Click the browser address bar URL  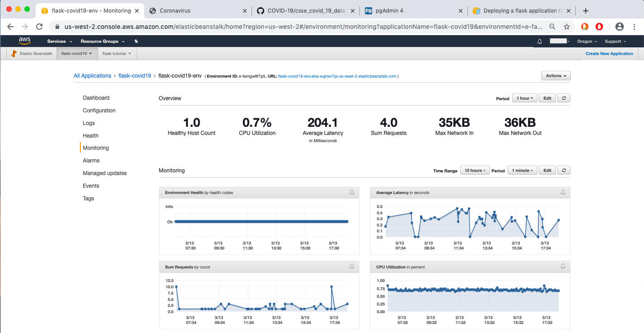click(x=303, y=27)
